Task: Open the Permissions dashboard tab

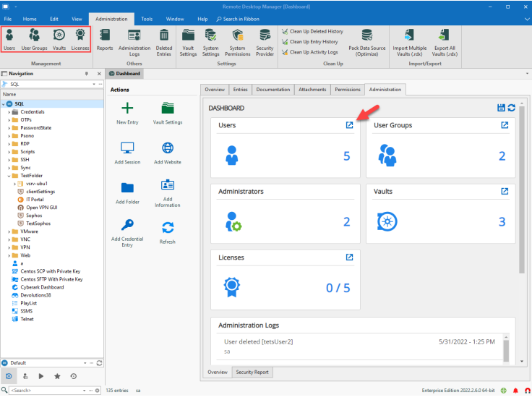Action: (x=348, y=89)
